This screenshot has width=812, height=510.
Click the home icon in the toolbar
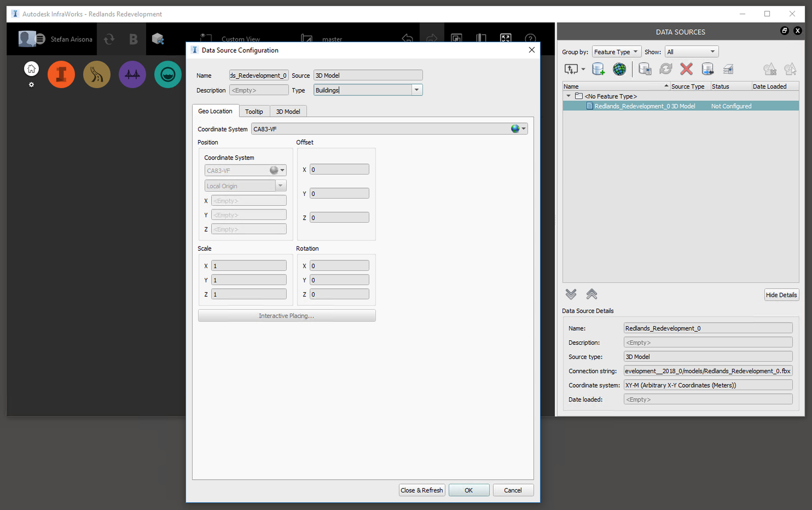coord(31,69)
